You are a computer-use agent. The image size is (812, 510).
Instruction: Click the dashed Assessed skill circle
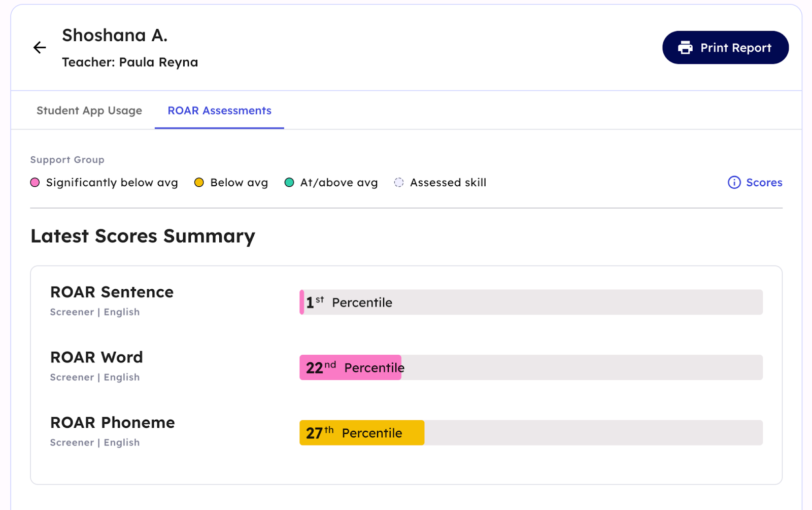click(x=399, y=183)
